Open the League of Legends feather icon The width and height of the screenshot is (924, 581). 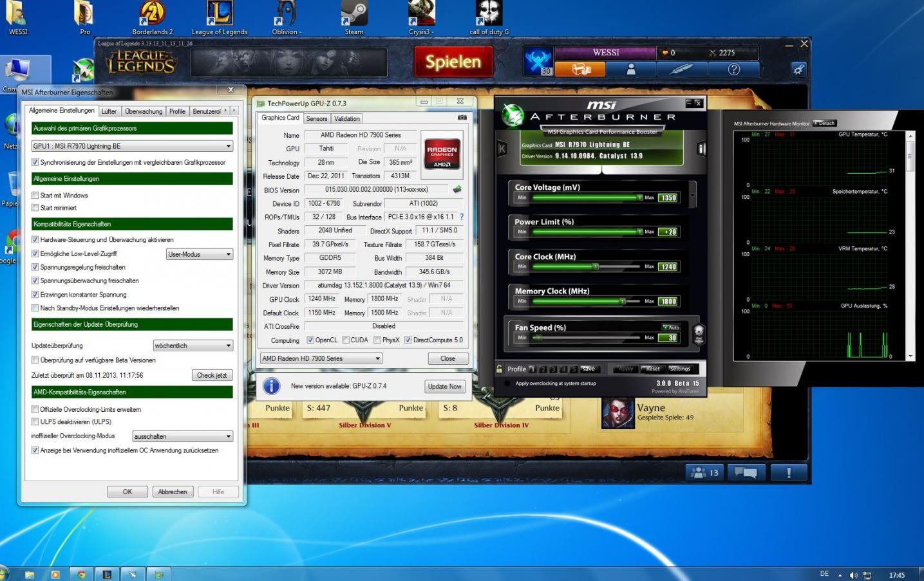tap(682, 69)
